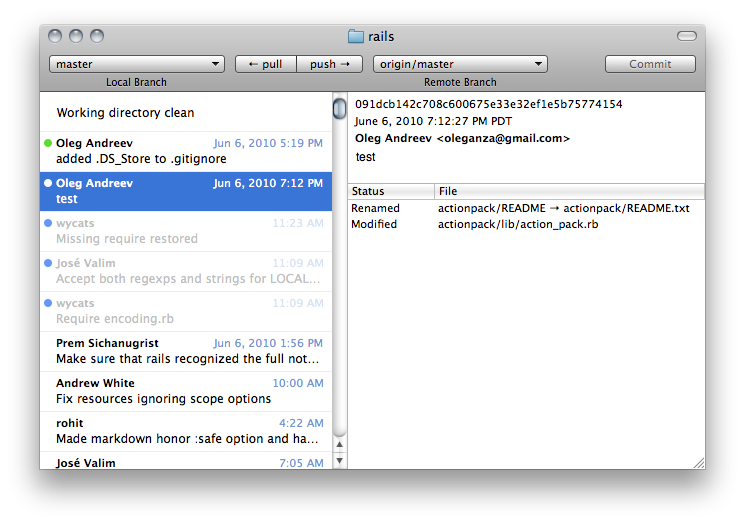The height and width of the screenshot is (524, 745).
Task: Click the rails folder icon in title bar
Action: tap(356, 37)
